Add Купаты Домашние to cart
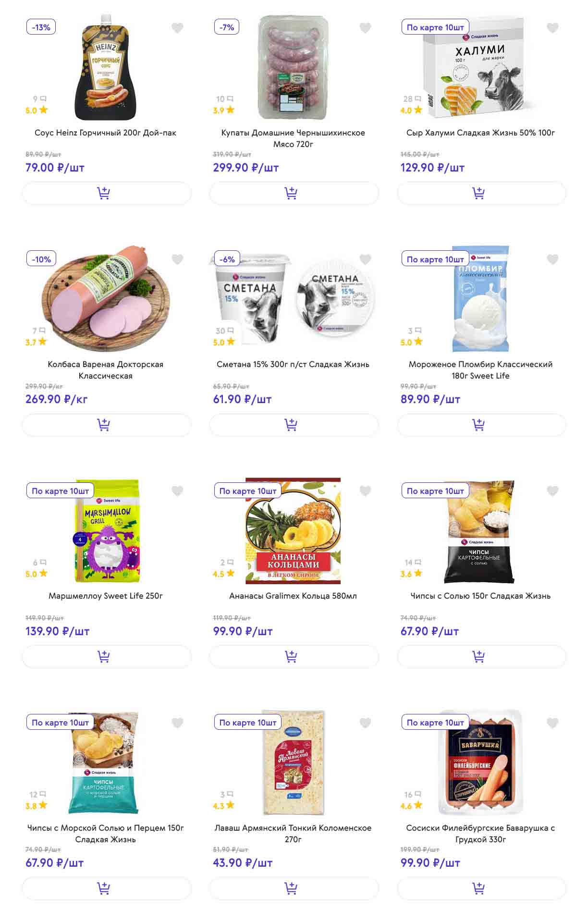Screen dimensions: 588x909 294,193
